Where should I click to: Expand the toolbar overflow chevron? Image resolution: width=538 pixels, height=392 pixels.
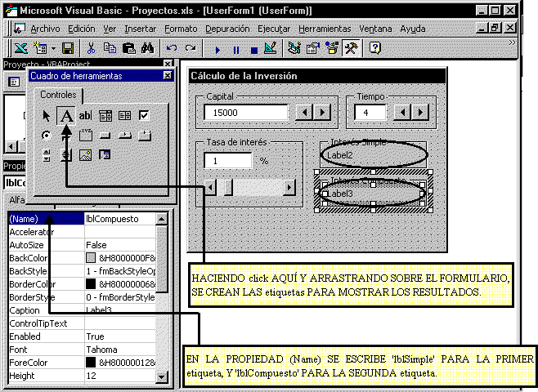point(512,42)
